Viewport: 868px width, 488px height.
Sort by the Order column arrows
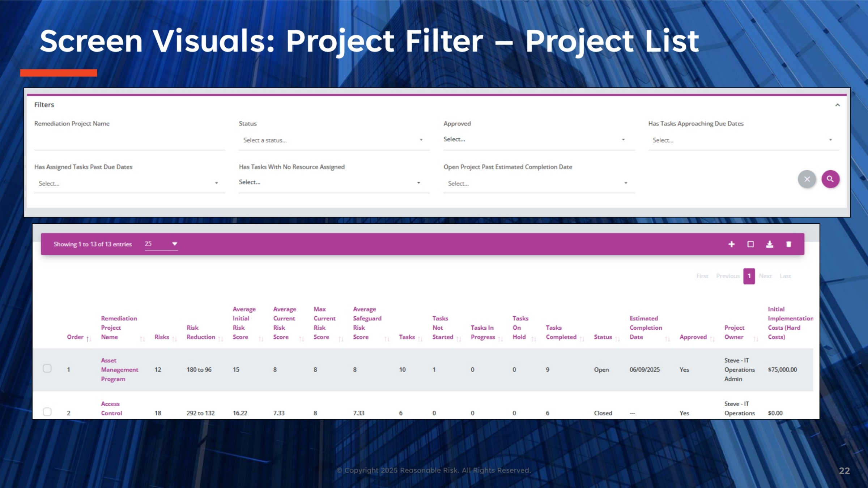tap(89, 339)
